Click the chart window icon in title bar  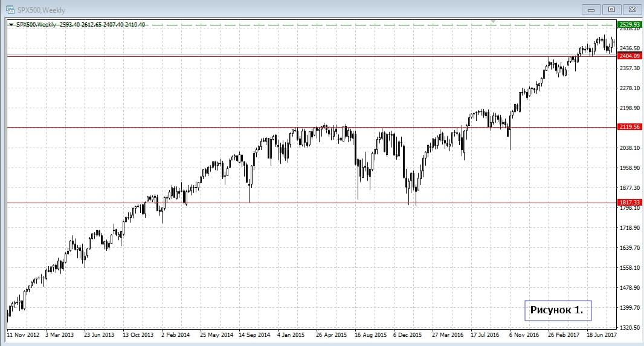pyautogui.click(x=10, y=10)
